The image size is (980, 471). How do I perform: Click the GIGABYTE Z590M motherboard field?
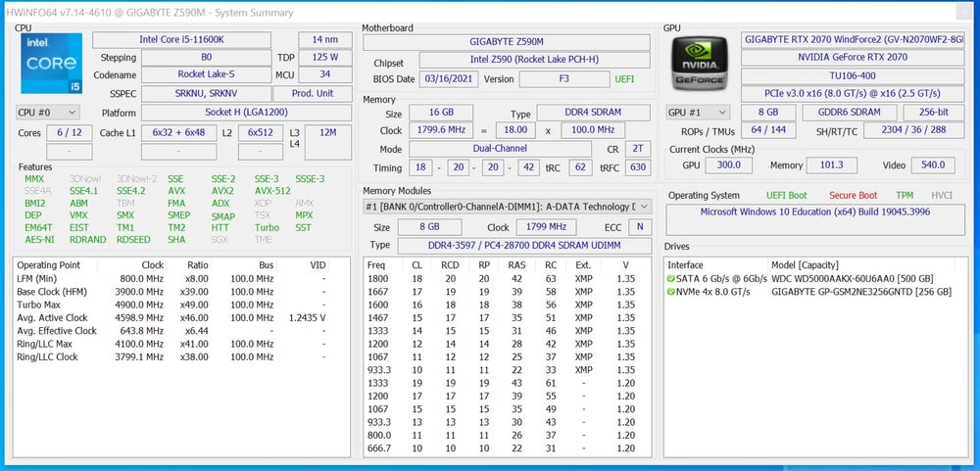(507, 42)
